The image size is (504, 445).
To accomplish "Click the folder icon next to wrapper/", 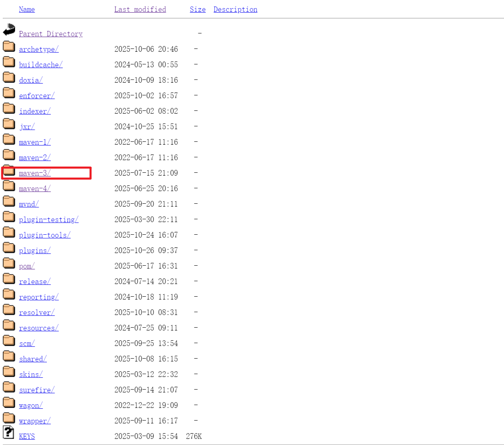I will click(x=9, y=418).
